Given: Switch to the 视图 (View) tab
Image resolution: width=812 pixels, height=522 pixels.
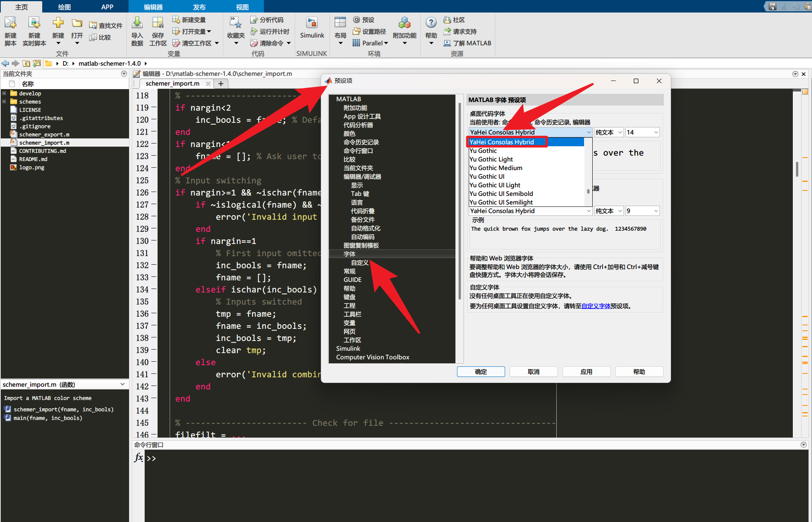Looking at the screenshot, I should tap(242, 7).
